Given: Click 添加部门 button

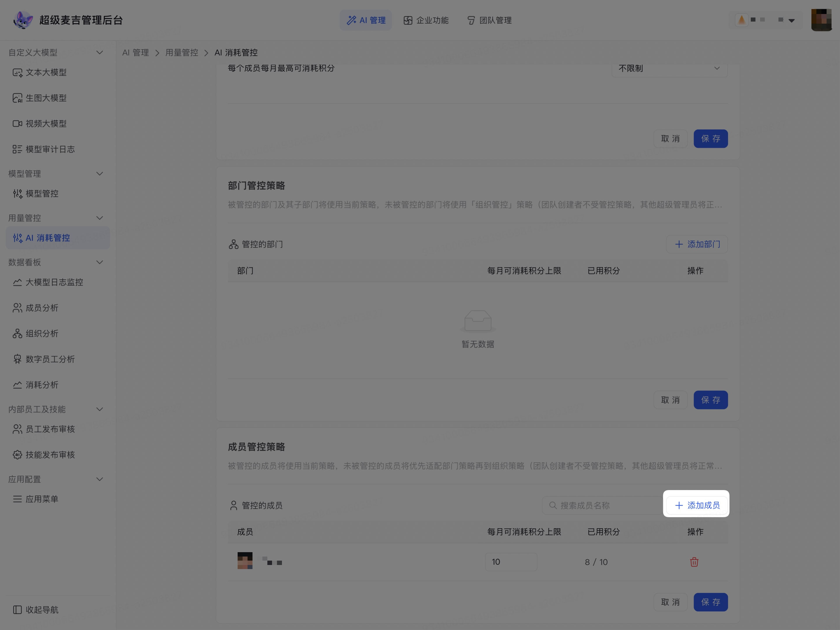Looking at the screenshot, I should [697, 244].
